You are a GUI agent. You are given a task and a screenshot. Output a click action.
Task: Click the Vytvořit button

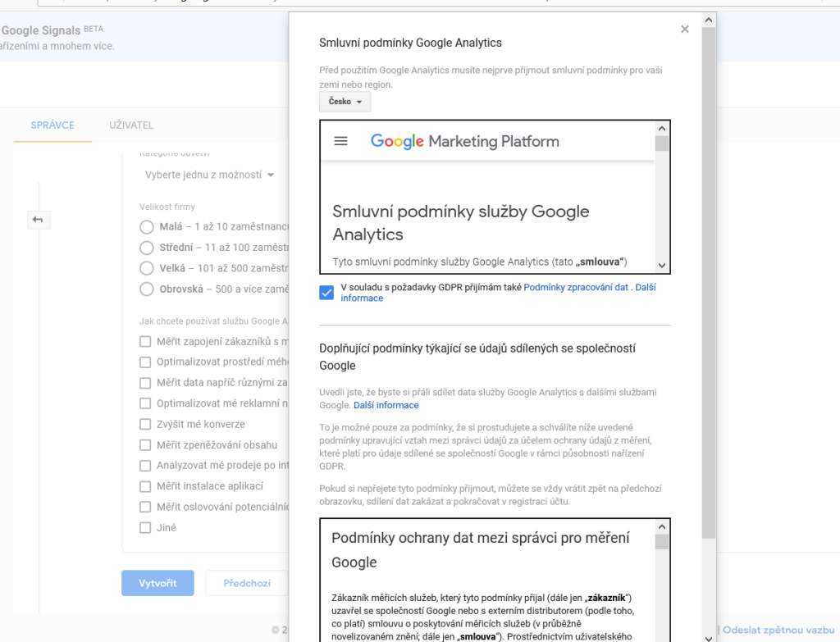point(157,583)
